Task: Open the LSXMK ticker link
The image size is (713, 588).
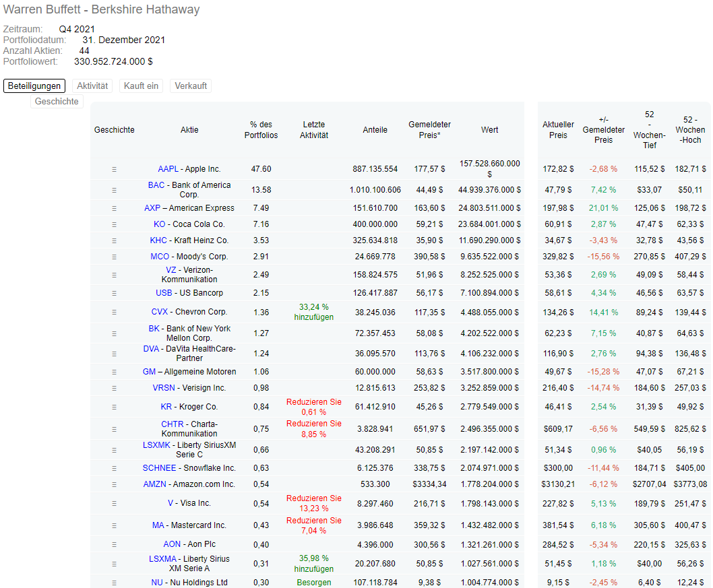Action: click(156, 445)
